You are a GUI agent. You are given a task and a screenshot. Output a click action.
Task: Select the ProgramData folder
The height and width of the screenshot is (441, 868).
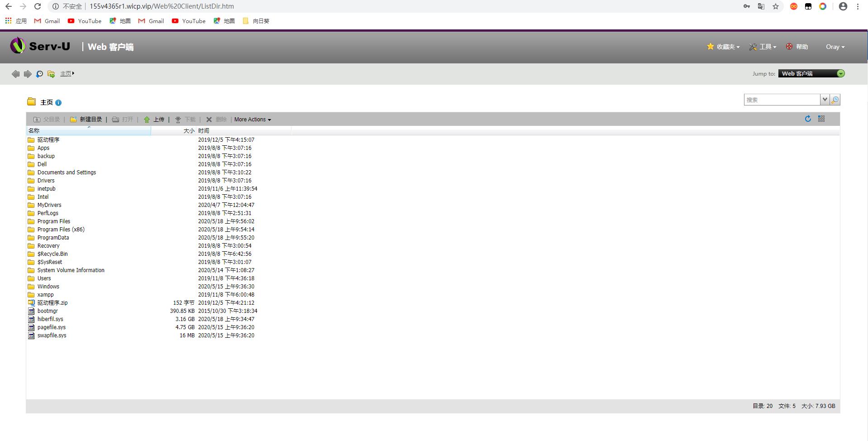point(53,238)
